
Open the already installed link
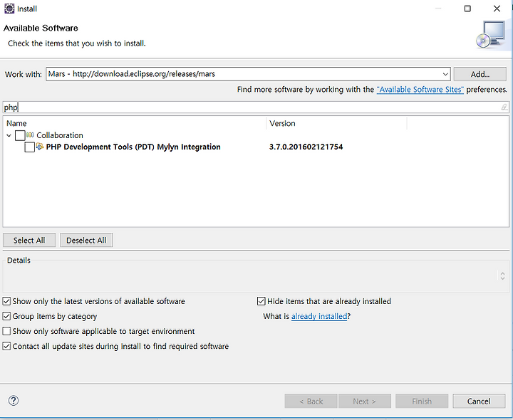(319, 316)
